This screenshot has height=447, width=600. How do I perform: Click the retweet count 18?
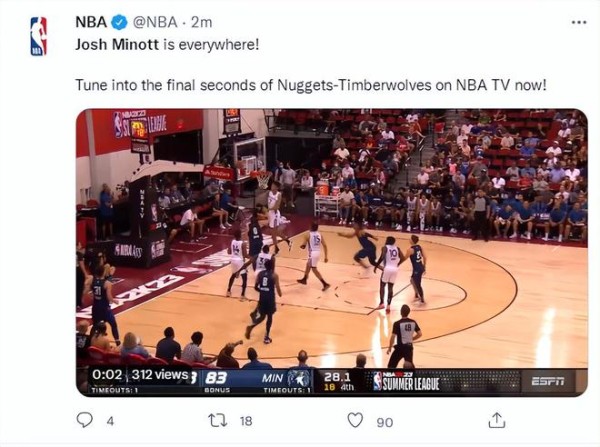[246, 421]
